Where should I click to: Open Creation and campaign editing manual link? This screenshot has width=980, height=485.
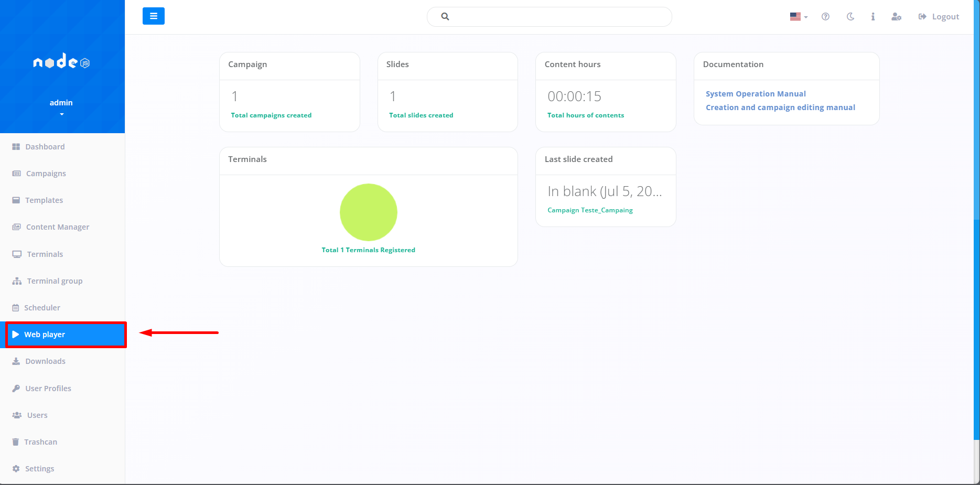780,107
